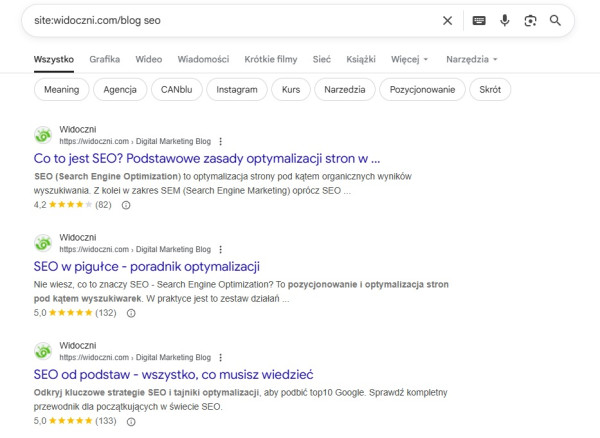This screenshot has height=438, width=600.
Task: Open three-dot menu for first result
Action: (x=221, y=141)
